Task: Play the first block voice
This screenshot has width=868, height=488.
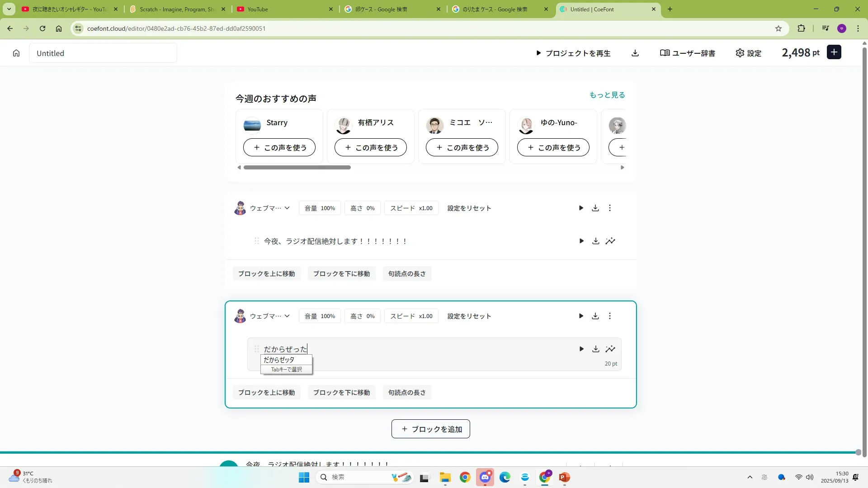Action: (581, 208)
